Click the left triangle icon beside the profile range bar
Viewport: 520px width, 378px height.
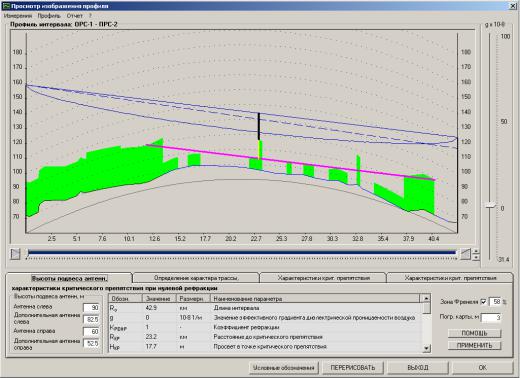[15, 254]
